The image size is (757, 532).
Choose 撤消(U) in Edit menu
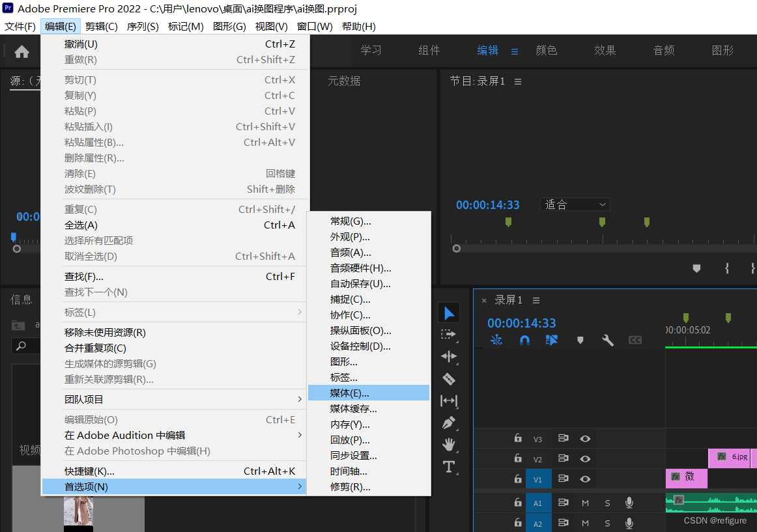tap(175, 44)
